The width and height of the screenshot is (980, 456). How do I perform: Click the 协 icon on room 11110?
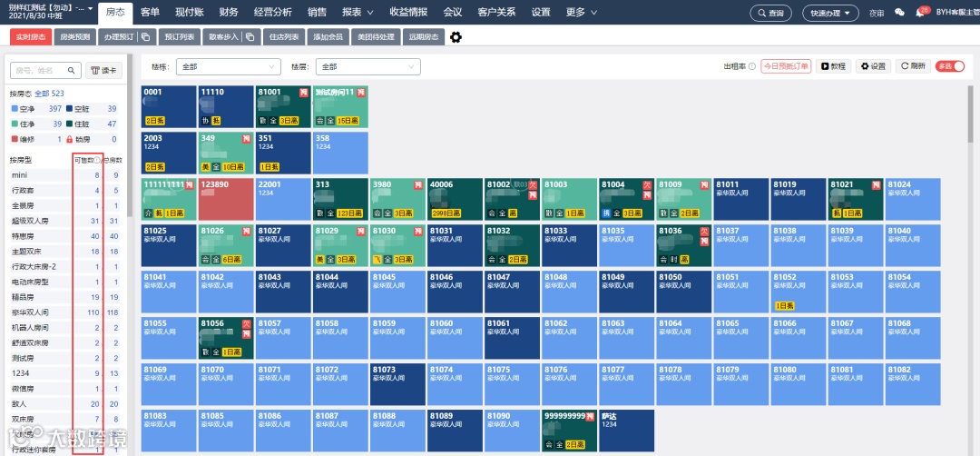pos(205,121)
